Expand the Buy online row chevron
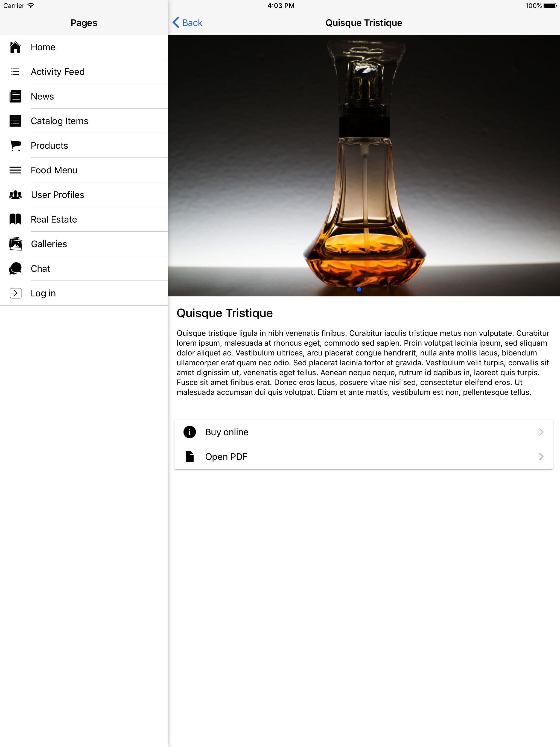The width and height of the screenshot is (560, 747). (x=541, y=432)
